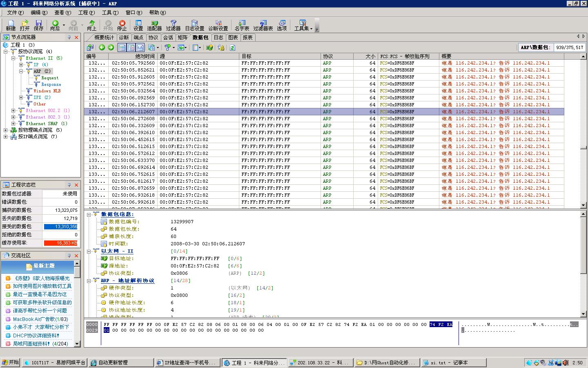Toggle the hex 6A view button
The height and width of the screenshot is (368, 588).
point(140,47)
